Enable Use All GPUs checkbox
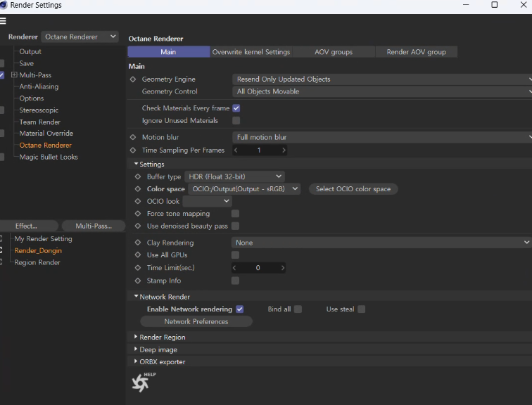This screenshot has width=532, height=405. click(x=235, y=255)
